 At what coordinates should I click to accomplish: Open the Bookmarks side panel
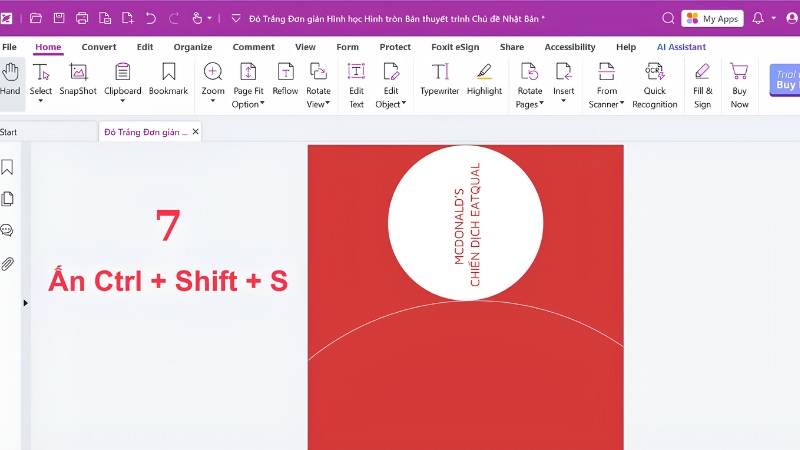(7, 167)
